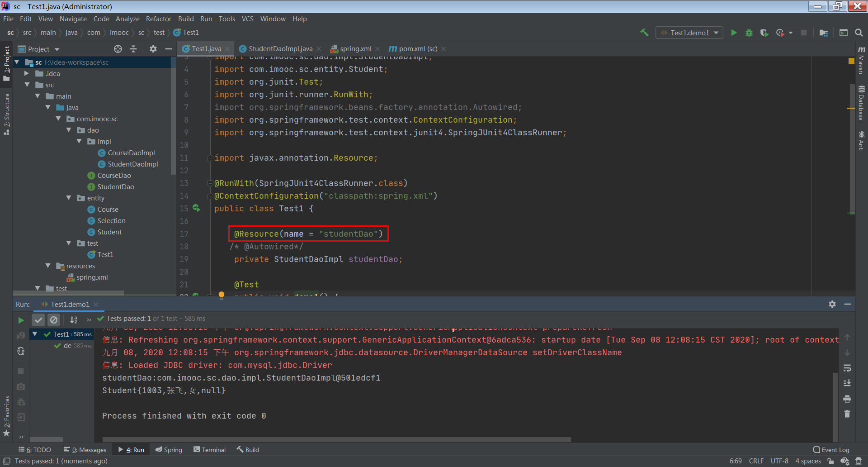Collapse all in Project panel
Viewport: 868px width, 467px height.
133,49
